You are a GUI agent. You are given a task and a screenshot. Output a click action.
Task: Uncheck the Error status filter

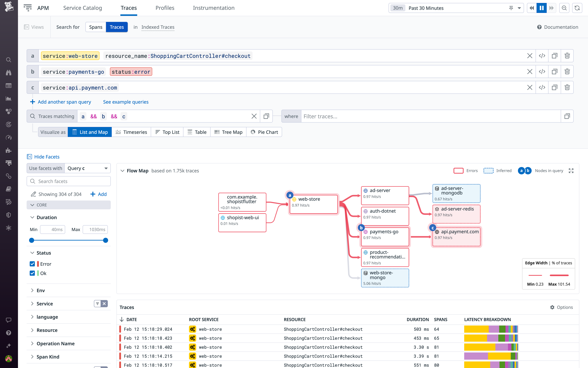tap(32, 264)
